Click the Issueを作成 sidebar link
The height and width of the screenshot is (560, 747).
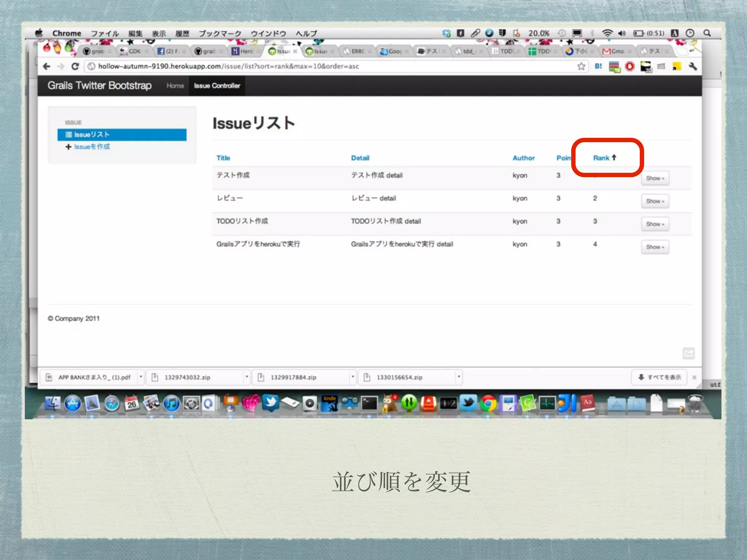(x=92, y=147)
